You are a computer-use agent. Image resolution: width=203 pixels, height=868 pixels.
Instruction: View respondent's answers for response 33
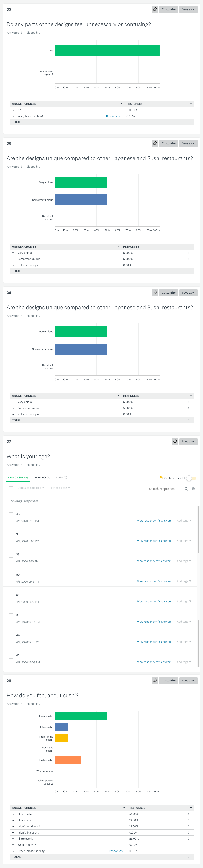(154, 541)
